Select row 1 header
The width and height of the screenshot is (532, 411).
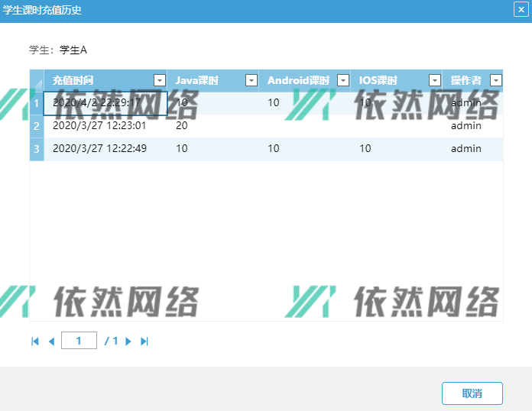[37, 103]
